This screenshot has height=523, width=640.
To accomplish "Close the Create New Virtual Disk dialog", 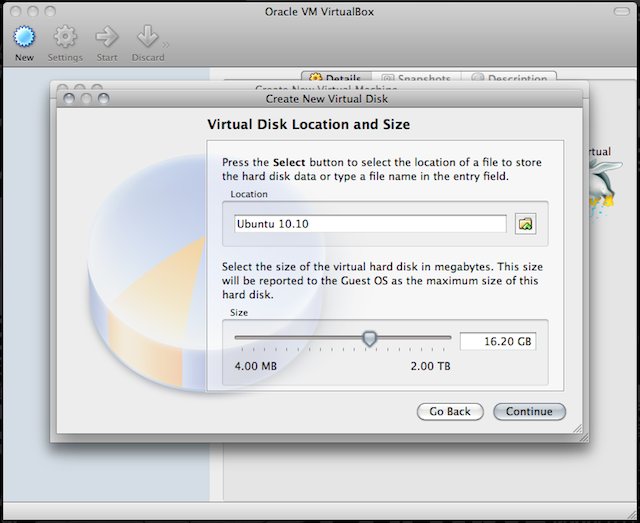I will pos(69,98).
